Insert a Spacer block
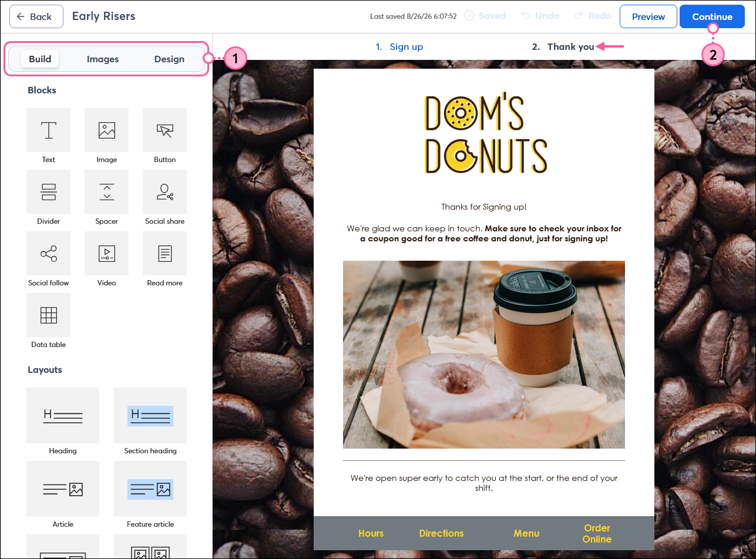The width and height of the screenshot is (756, 559). tap(106, 192)
